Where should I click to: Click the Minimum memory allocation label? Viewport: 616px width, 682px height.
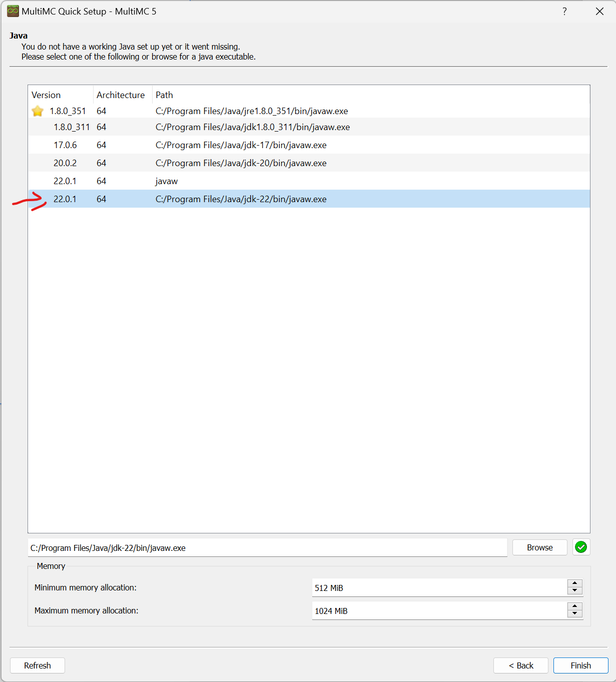click(86, 587)
